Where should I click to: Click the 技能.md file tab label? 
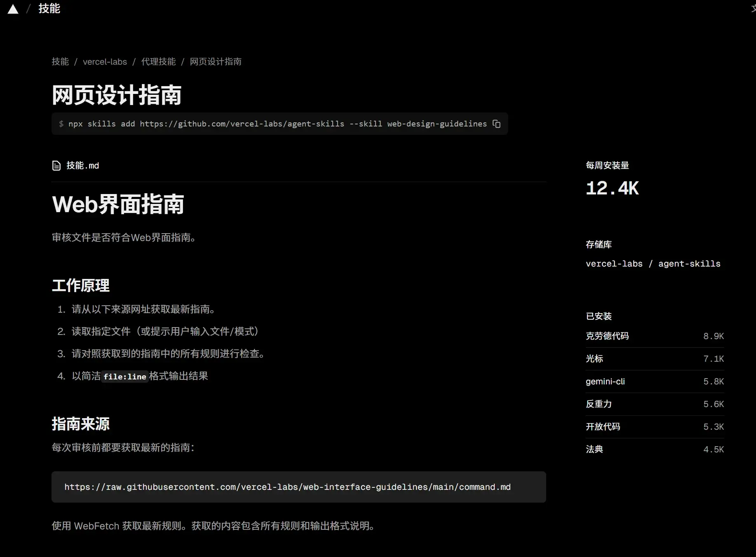(82, 166)
